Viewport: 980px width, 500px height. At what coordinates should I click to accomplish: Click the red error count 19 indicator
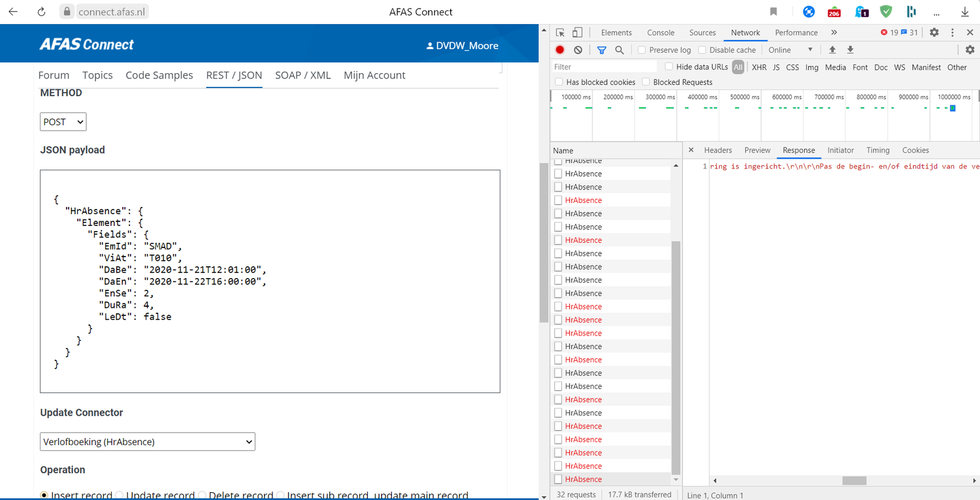[x=889, y=33]
